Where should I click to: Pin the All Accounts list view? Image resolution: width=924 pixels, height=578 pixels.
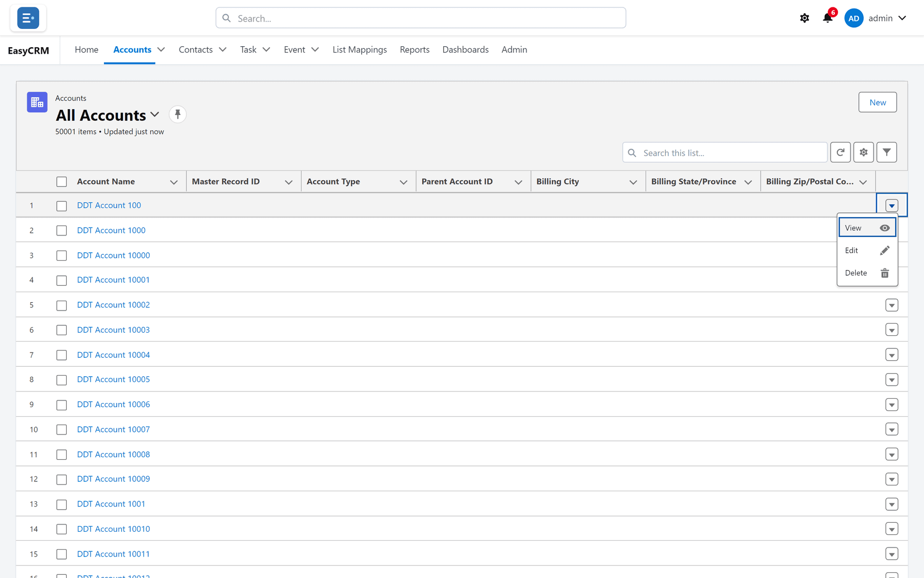pyautogui.click(x=177, y=114)
